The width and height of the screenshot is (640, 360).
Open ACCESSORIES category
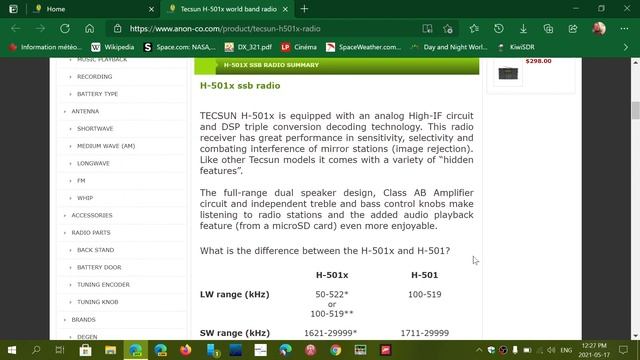[x=91, y=216]
